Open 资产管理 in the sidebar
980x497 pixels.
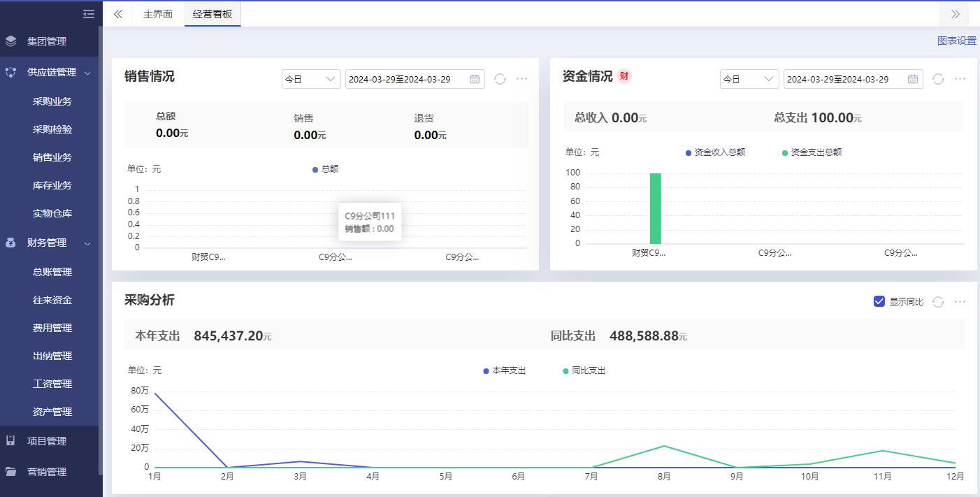(52, 412)
